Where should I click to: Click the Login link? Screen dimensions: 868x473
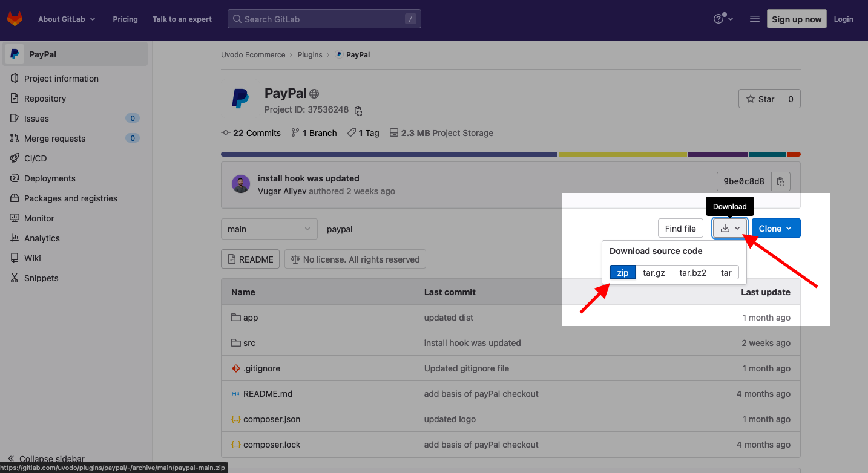[843, 19]
